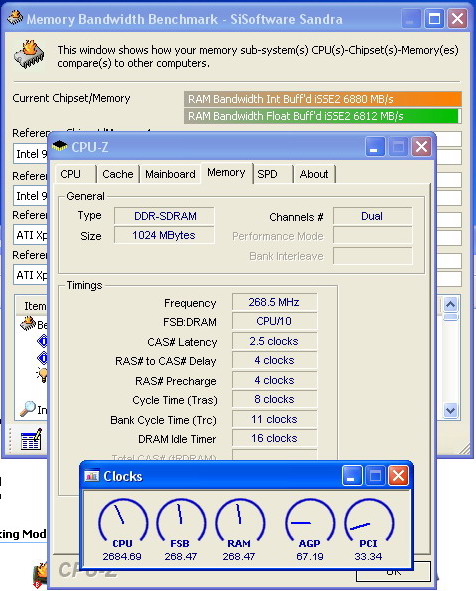
Task: Close the CPU-Z window
Action: (421, 147)
